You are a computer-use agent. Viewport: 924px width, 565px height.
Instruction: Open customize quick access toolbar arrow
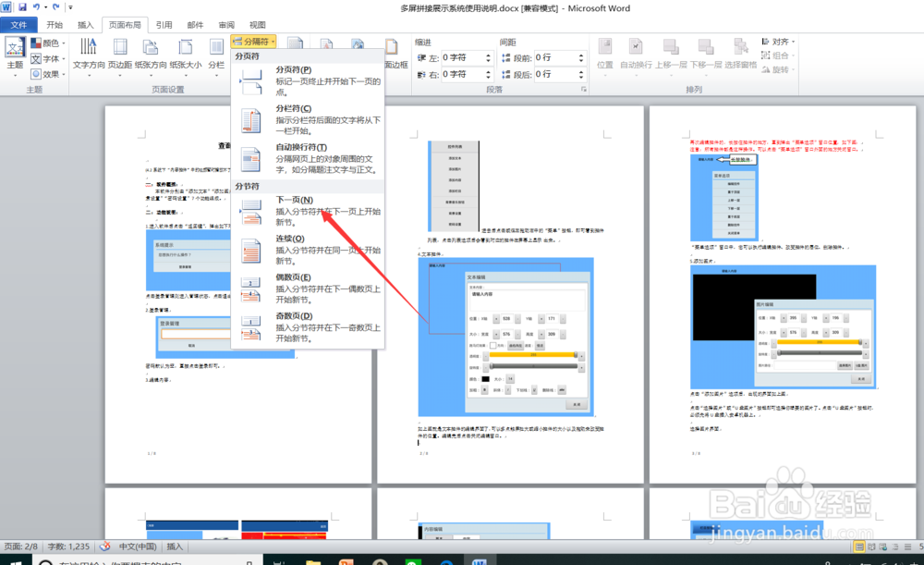70,7
